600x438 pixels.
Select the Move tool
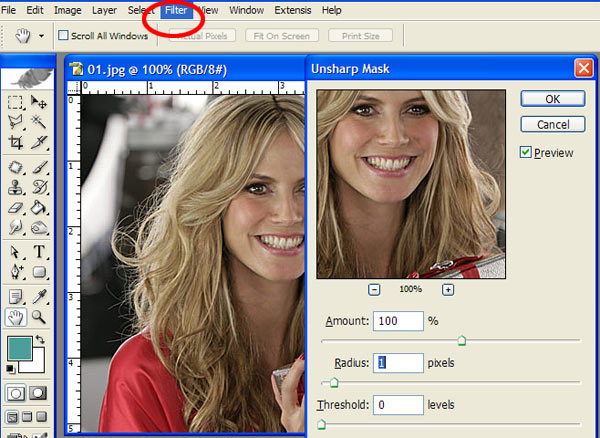tap(39, 103)
